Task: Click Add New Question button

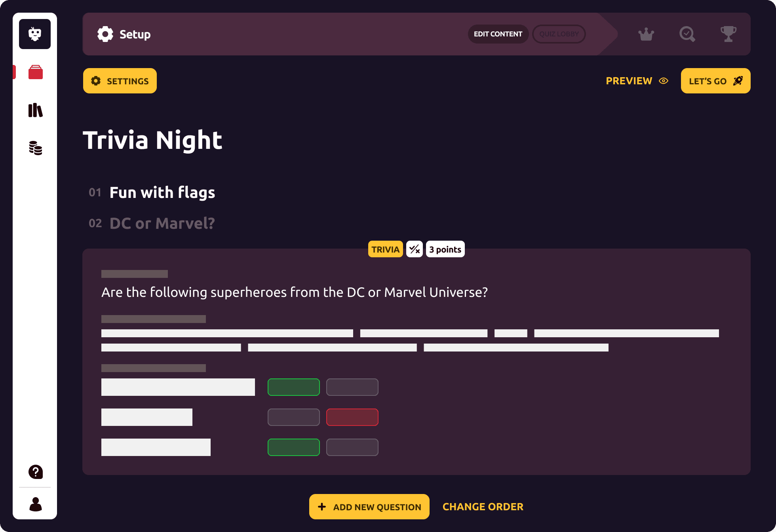Action: point(369,507)
